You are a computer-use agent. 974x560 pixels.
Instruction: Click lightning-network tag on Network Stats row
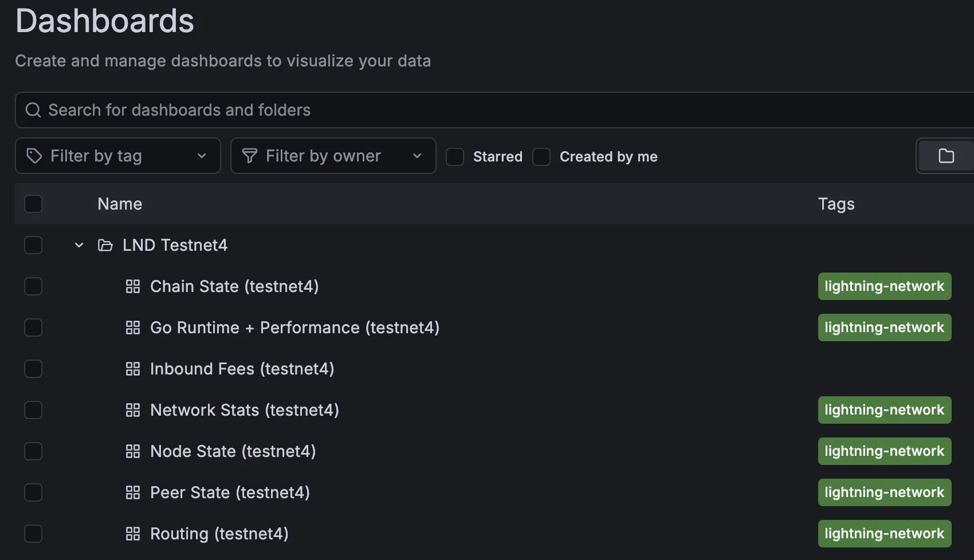[x=885, y=410]
